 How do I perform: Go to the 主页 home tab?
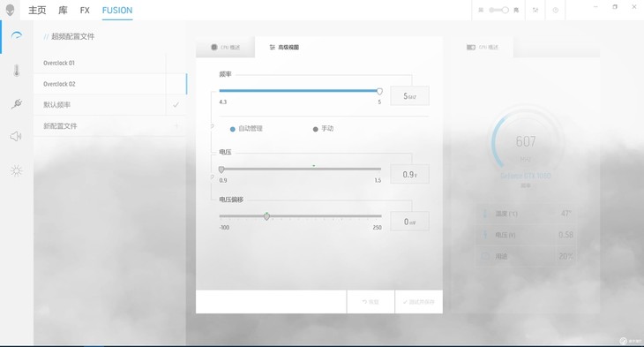[x=37, y=11]
